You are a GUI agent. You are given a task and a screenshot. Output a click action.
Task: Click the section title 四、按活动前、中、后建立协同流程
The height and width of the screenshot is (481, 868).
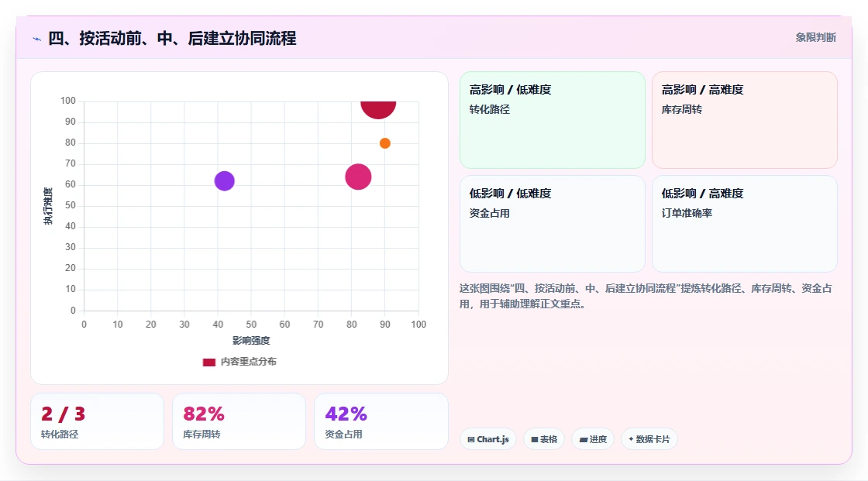172,38
